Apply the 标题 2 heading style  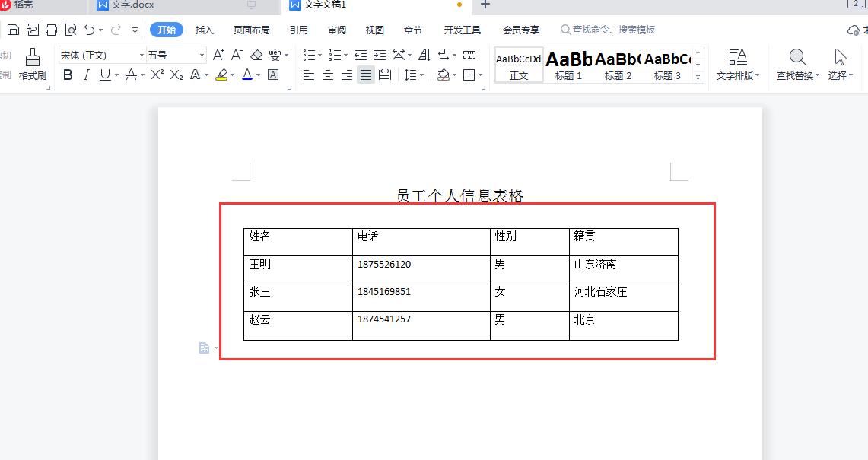(x=618, y=65)
